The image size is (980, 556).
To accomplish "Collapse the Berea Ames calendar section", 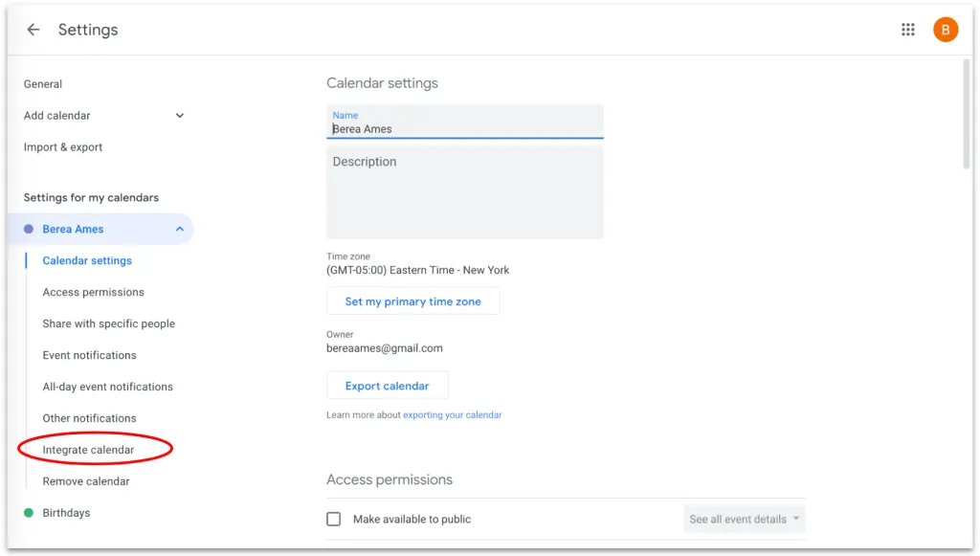I will click(179, 229).
